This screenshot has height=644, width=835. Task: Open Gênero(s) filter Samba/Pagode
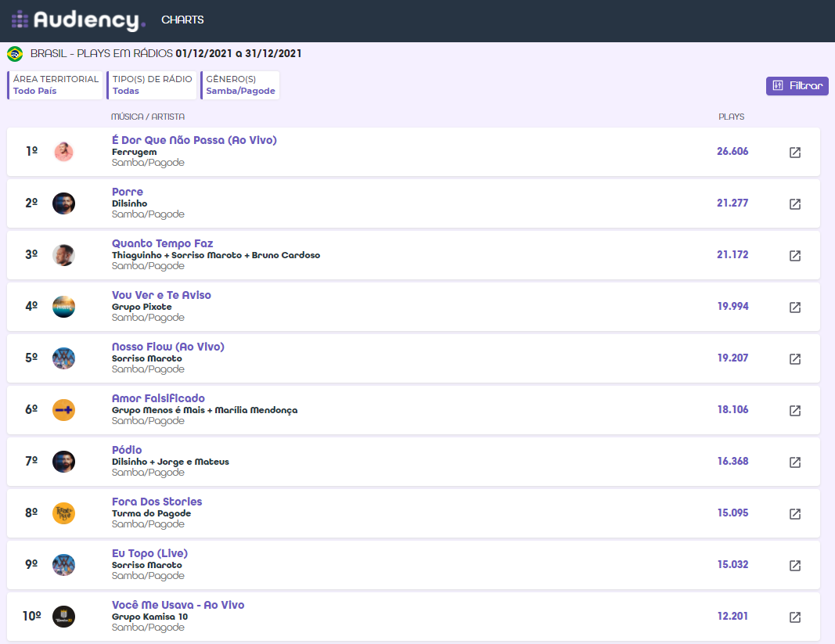coord(240,85)
